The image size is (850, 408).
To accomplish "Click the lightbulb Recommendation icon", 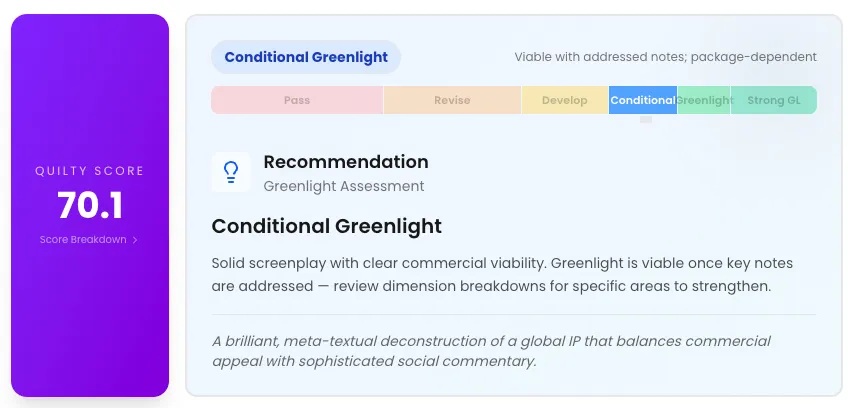I will 231,172.
